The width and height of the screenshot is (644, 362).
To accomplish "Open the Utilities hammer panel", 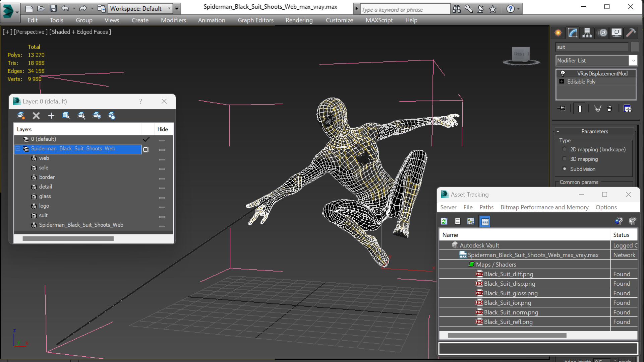I will click(x=631, y=33).
